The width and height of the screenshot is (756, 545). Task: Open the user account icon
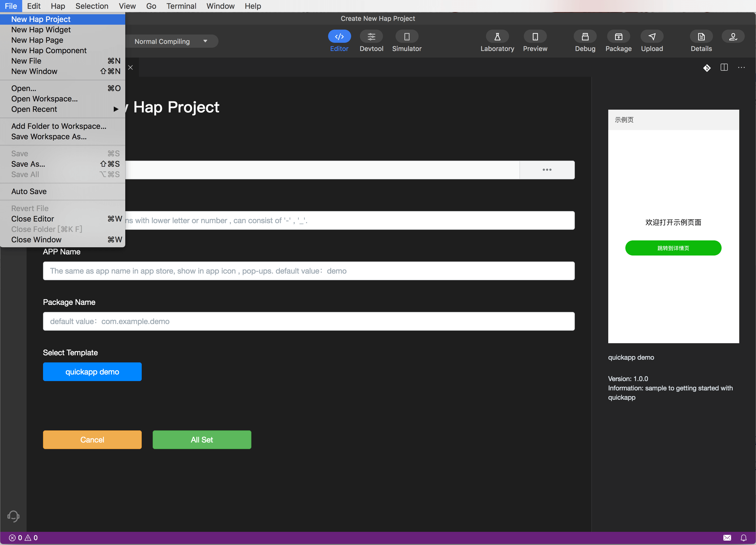click(x=733, y=36)
